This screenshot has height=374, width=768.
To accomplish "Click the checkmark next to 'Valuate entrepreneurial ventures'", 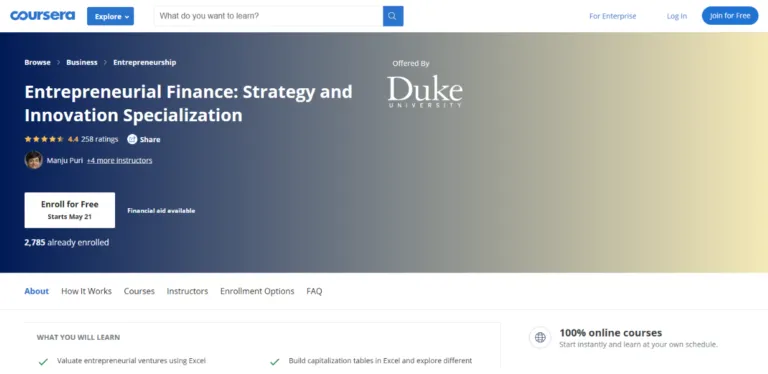I will point(43,362).
